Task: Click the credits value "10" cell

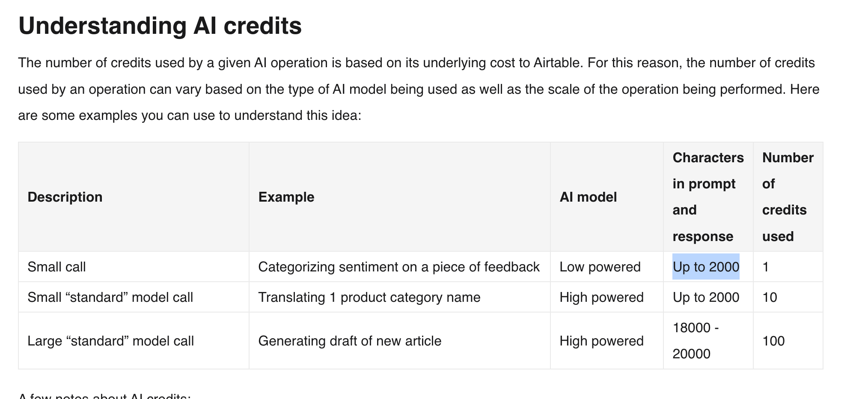Action: pos(770,298)
